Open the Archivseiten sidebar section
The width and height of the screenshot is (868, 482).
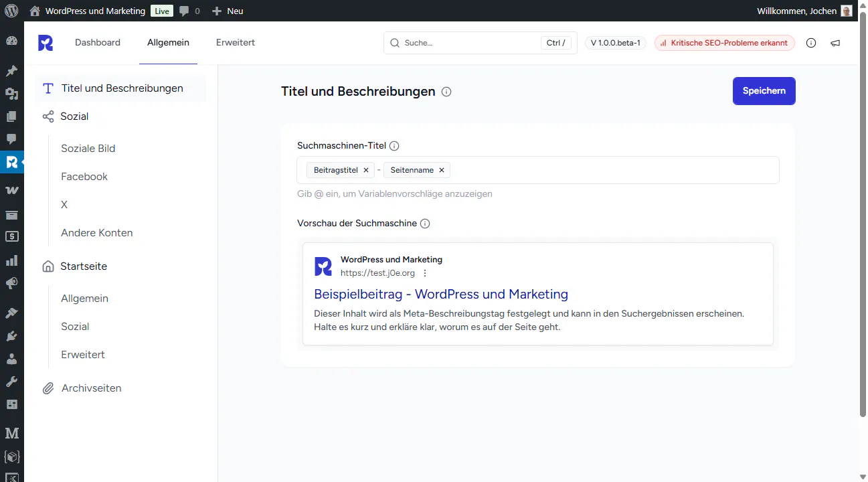[x=91, y=388]
